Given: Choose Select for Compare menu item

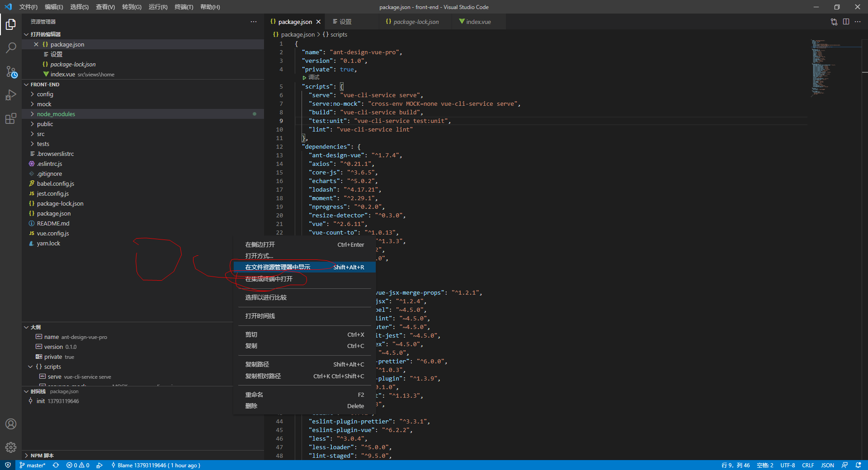Looking at the screenshot, I should [305, 297].
